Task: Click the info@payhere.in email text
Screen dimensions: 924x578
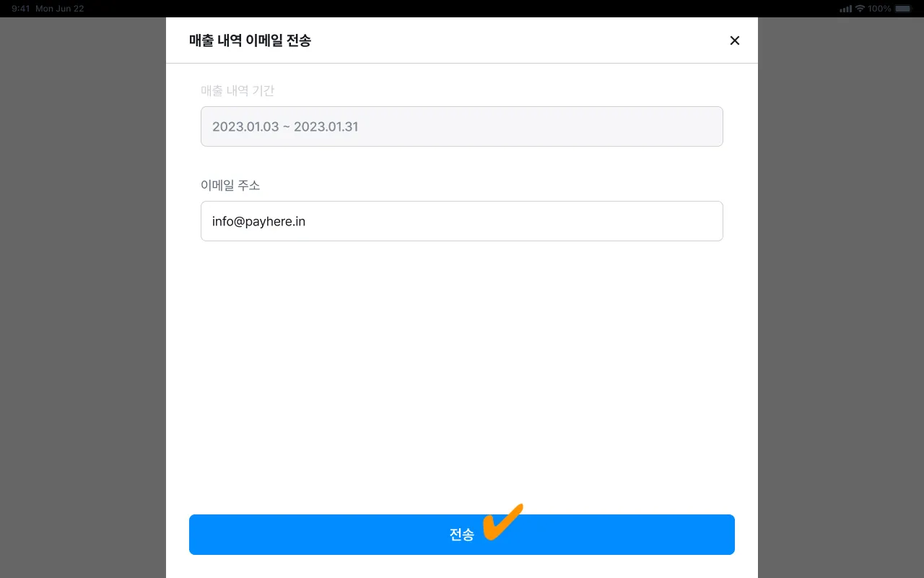Action: point(258,221)
